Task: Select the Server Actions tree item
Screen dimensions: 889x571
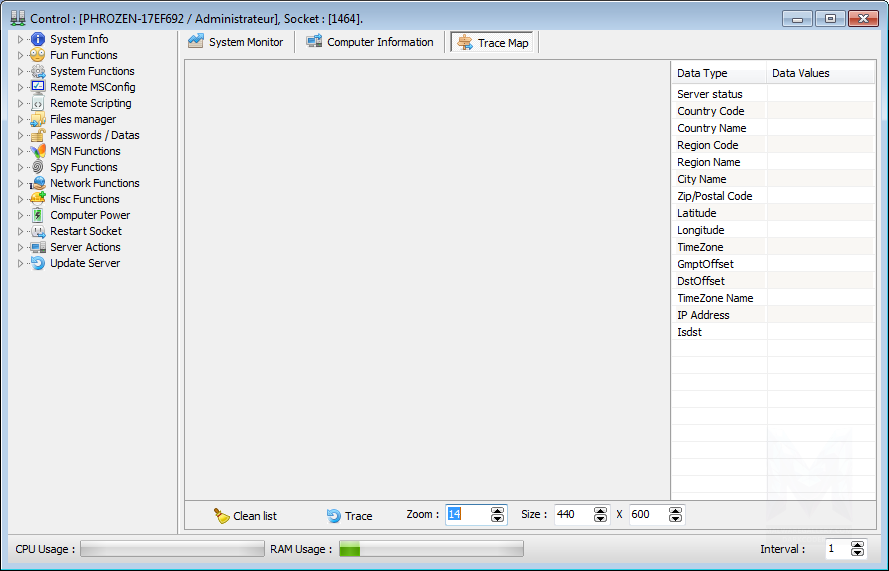Action: point(85,247)
